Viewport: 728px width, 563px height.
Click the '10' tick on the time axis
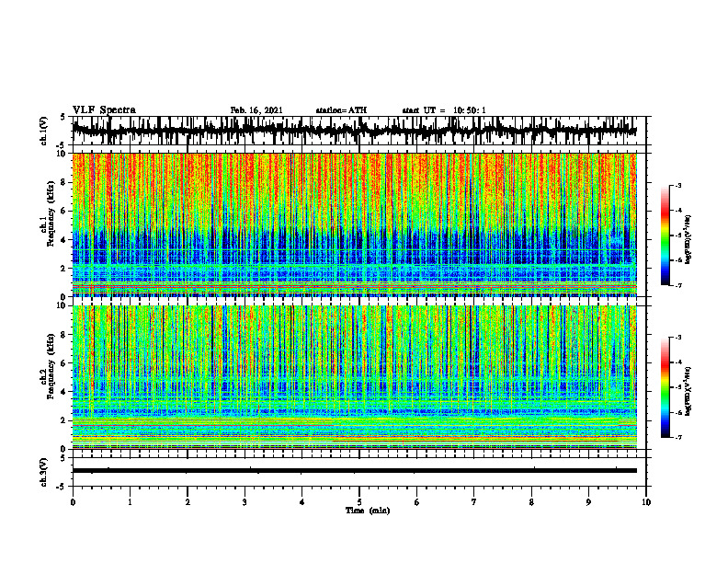(x=646, y=502)
